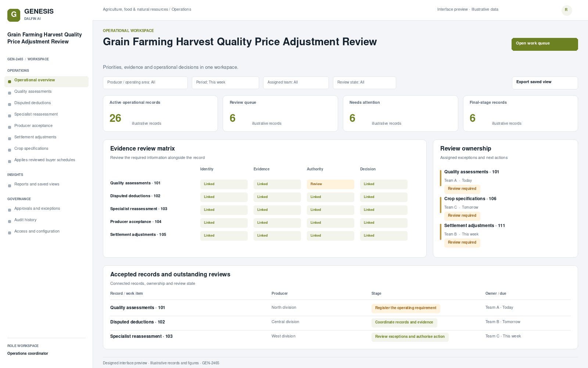Image resolution: width=588 pixels, height=368 pixels.
Task: Open the Review state filter
Action: (364, 83)
